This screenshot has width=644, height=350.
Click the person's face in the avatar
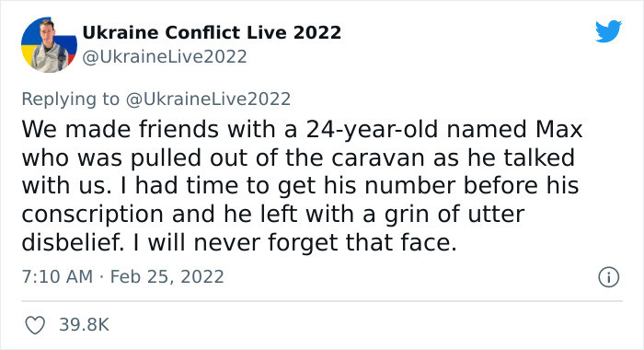[46, 29]
